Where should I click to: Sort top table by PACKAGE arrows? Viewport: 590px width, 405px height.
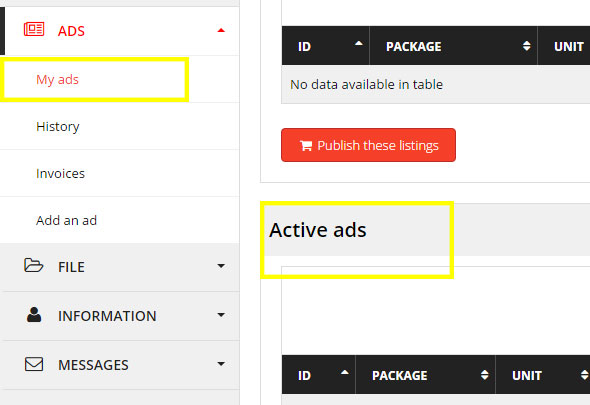[x=527, y=46]
